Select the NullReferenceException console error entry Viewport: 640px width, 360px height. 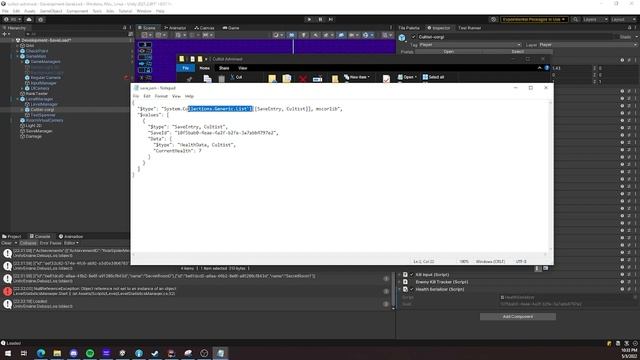coord(196,291)
